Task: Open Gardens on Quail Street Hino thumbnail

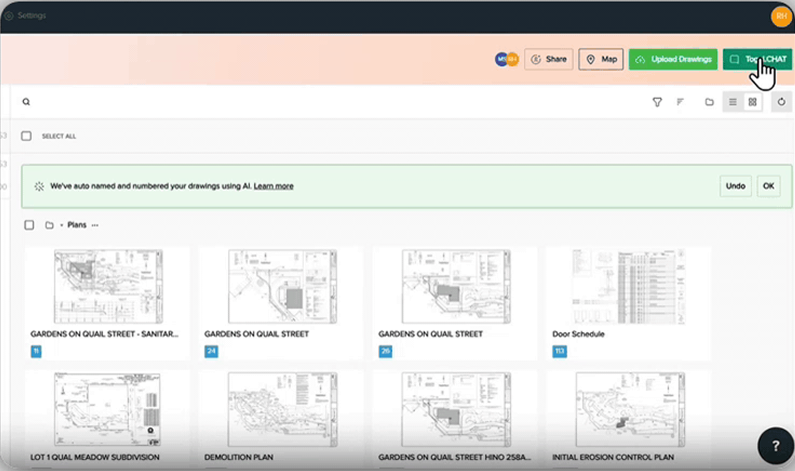Action: pos(456,410)
